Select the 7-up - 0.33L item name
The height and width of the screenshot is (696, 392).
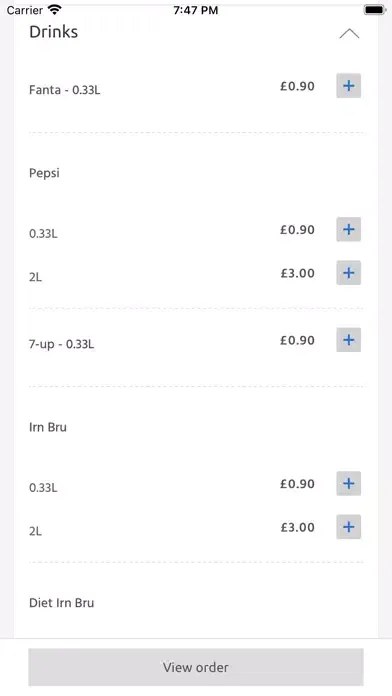pyautogui.click(x=61, y=344)
